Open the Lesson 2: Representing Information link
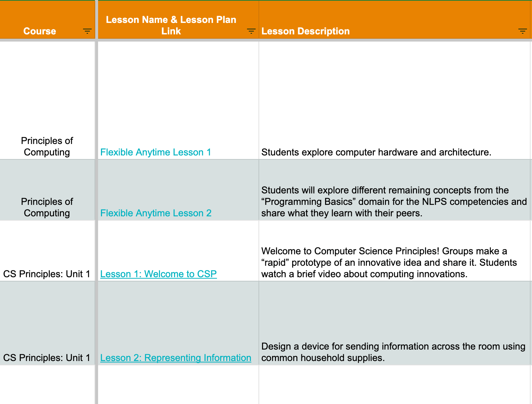The height and width of the screenshot is (404, 532). coord(175,358)
